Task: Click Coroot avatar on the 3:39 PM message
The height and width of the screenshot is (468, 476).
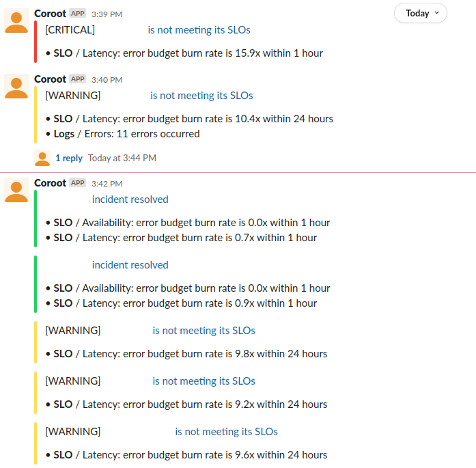Action: tap(16, 20)
